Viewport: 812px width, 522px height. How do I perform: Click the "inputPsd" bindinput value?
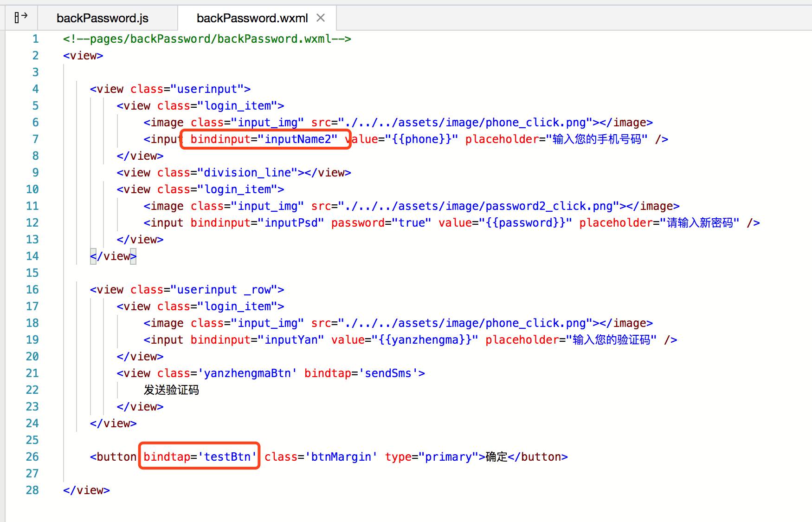[291, 223]
